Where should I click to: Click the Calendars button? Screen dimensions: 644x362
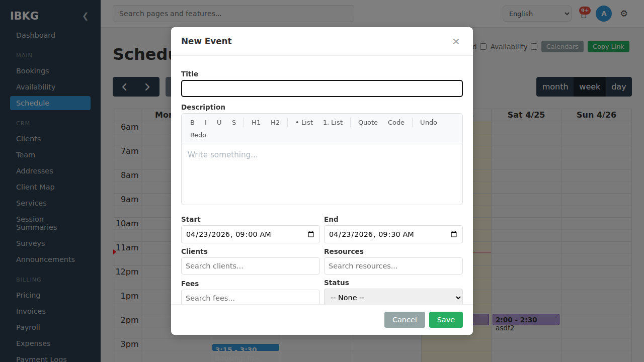(x=562, y=47)
